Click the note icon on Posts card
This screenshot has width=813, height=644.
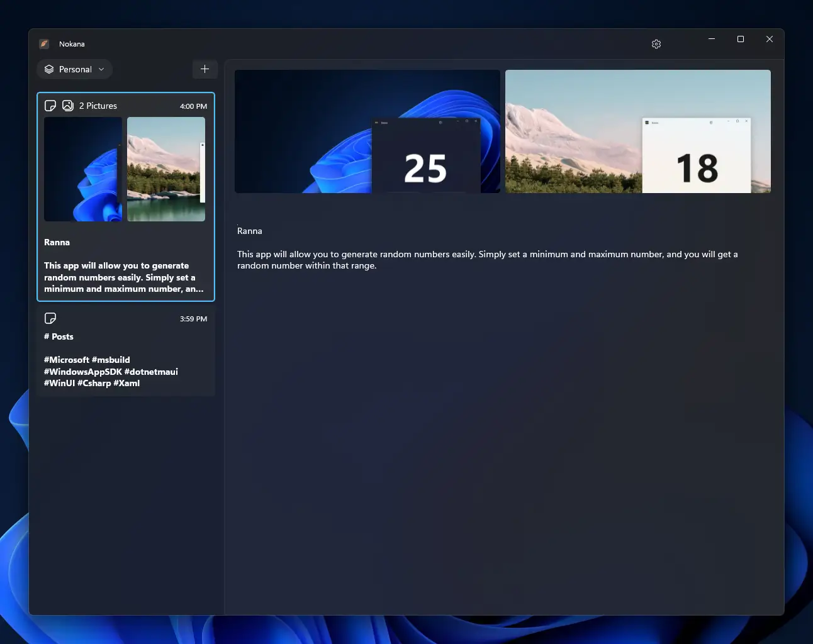click(50, 318)
